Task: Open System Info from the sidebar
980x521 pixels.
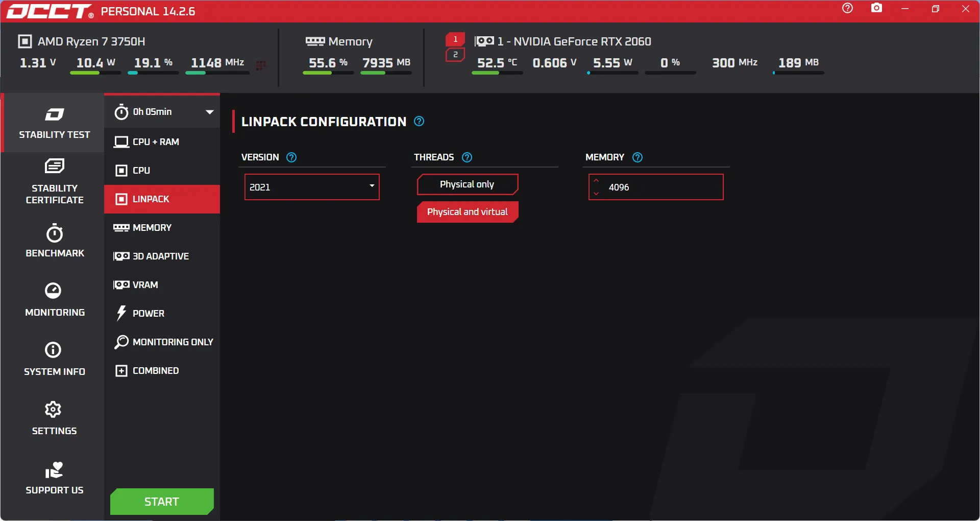Action: pos(54,358)
